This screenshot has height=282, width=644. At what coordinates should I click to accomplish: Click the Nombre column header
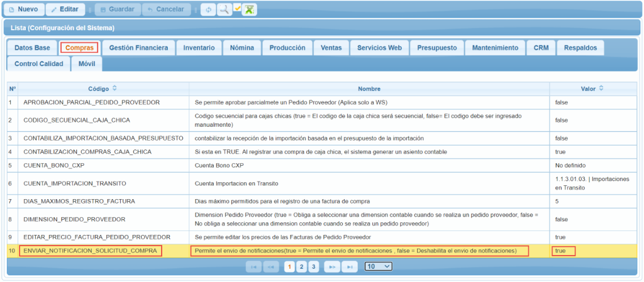pos(369,89)
